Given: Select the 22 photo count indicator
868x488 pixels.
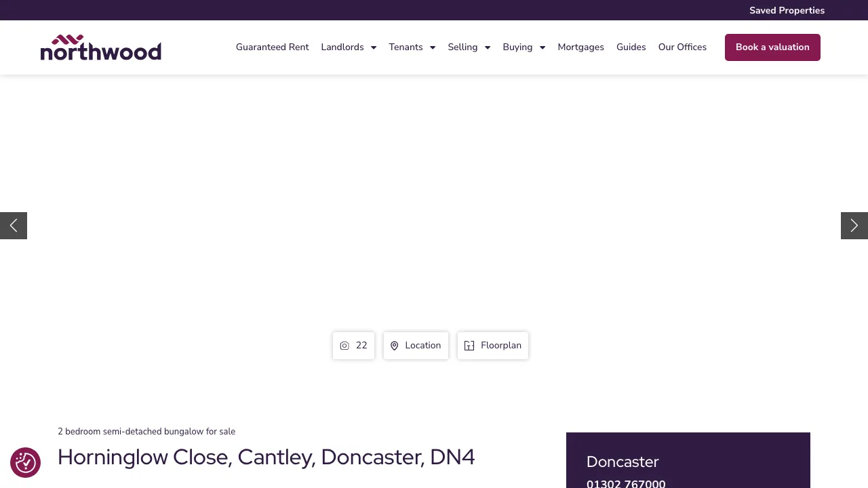Looking at the screenshot, I should point(361,346).
